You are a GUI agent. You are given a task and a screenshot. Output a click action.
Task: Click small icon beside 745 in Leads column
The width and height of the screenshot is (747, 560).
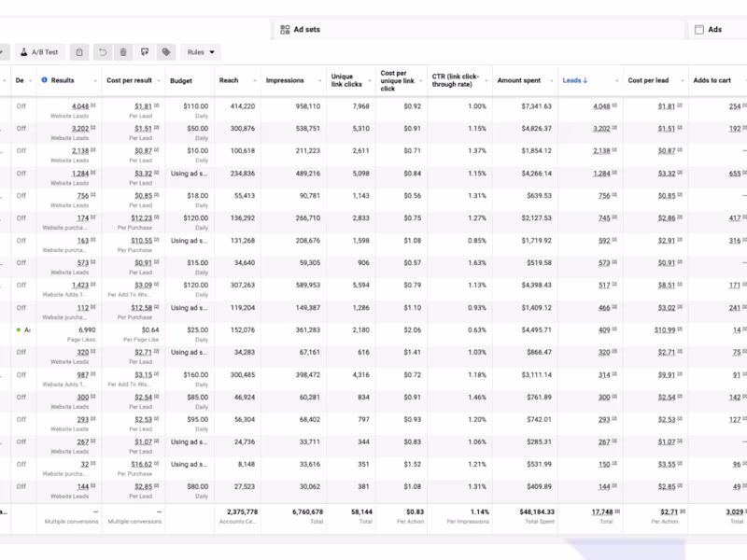click(x=614, y=217)
